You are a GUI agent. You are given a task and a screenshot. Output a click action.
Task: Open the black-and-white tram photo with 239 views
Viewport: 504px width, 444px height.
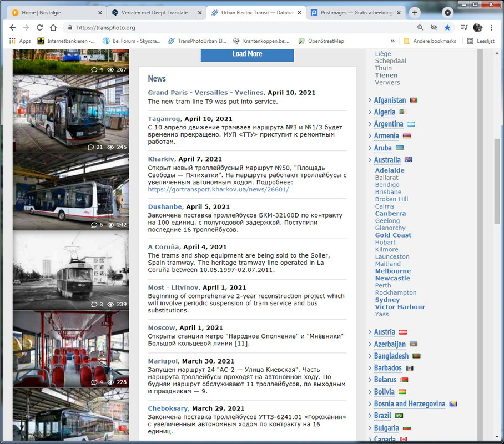[70, 270]
